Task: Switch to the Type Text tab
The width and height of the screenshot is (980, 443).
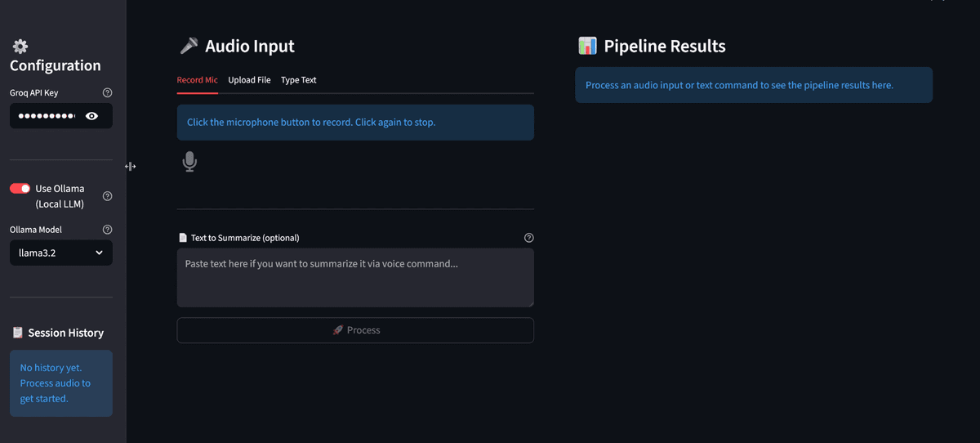Action: point(299,80)
